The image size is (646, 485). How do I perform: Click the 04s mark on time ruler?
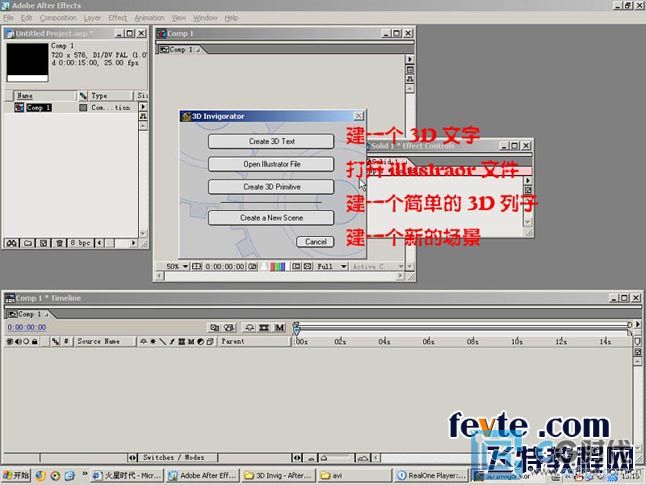coord(384,342)
